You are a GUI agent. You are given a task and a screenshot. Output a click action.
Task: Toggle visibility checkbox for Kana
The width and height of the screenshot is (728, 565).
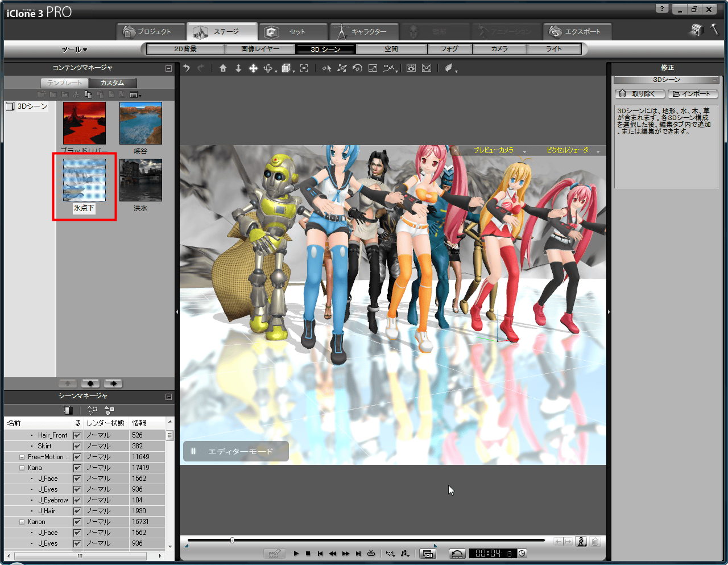click(77, 468)
